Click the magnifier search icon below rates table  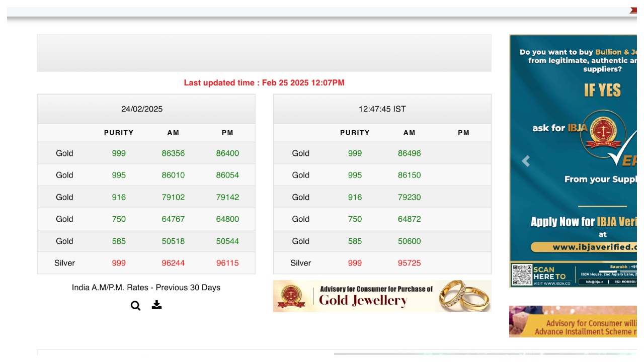[135, 306]
